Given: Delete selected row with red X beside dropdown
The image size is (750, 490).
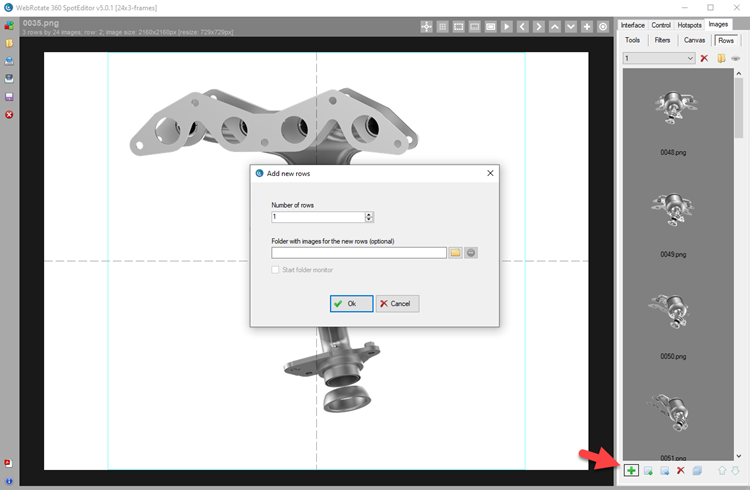Looking at the screenshot, I should (x=704, y=58).
